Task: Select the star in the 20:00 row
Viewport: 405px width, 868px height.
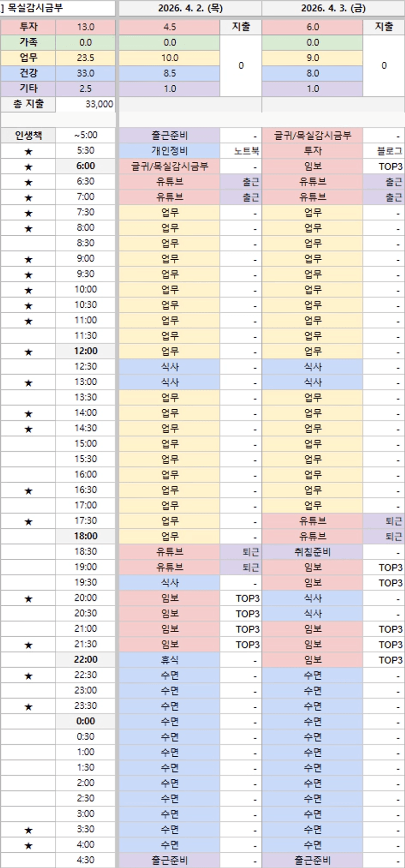Action: (x=28, y=598)
